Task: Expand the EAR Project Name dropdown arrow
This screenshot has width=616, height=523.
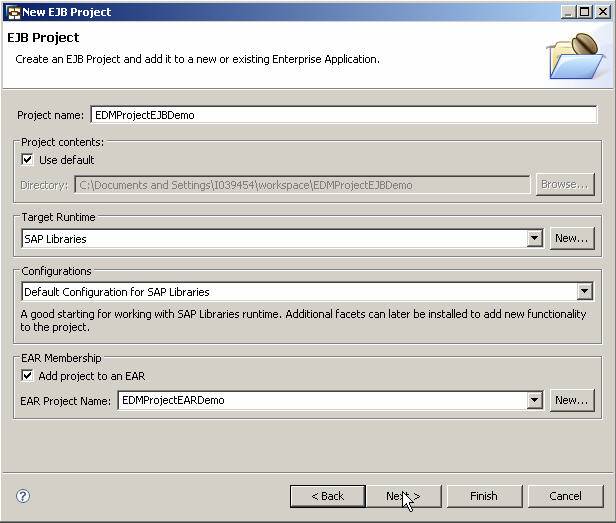Action: (x=534, y=400)
